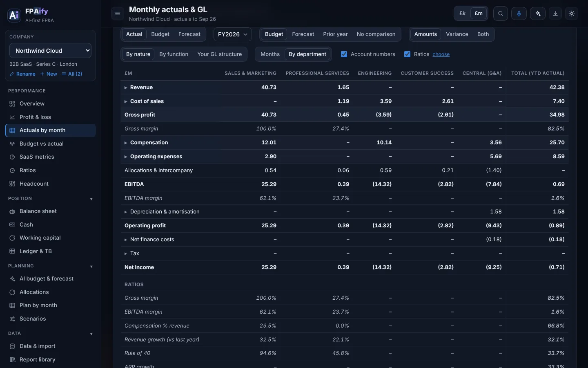The image size is (588, 368).
Task: Go to Profit & loss page
Action: (x=51, y=117)
